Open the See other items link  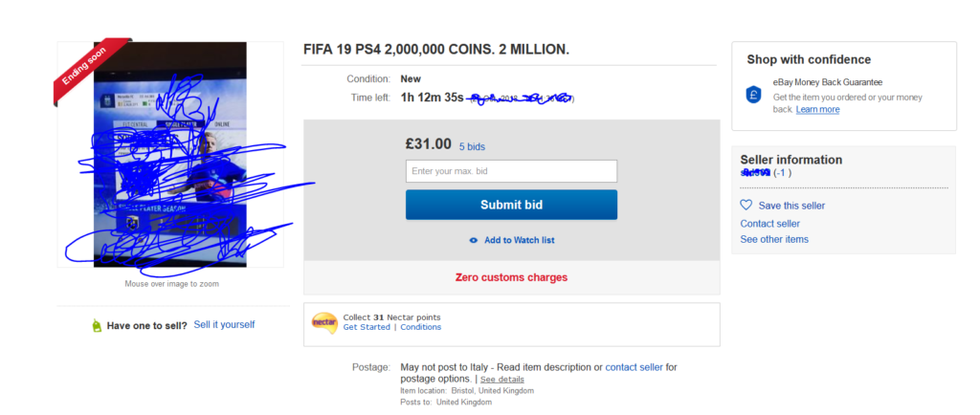coord(774,239)
